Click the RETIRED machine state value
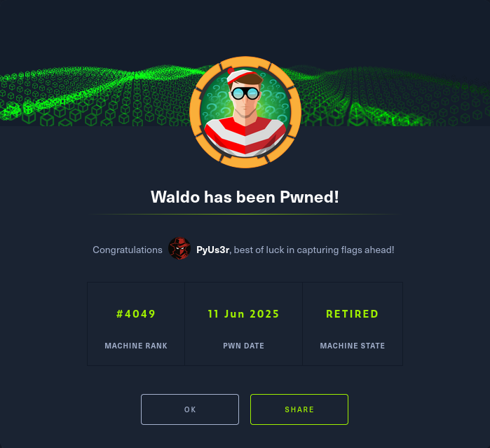 pos(352,314)
